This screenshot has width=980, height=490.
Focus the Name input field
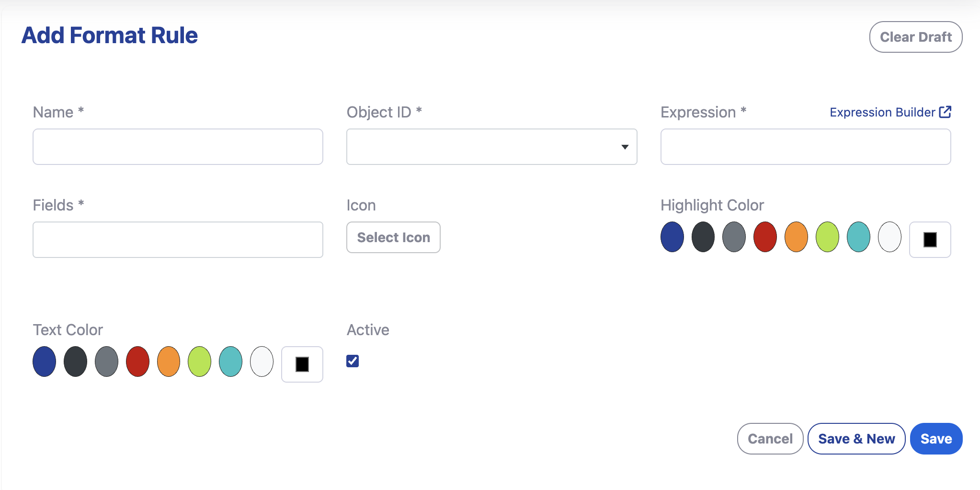tap(178, 147)
